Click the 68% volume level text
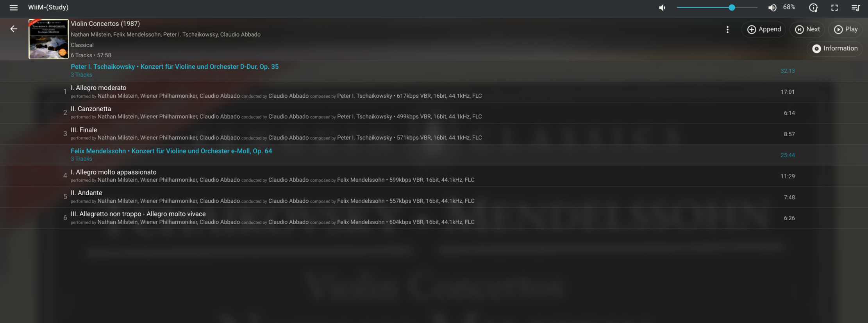The image size is (868, 323). (x=789, y=7)
